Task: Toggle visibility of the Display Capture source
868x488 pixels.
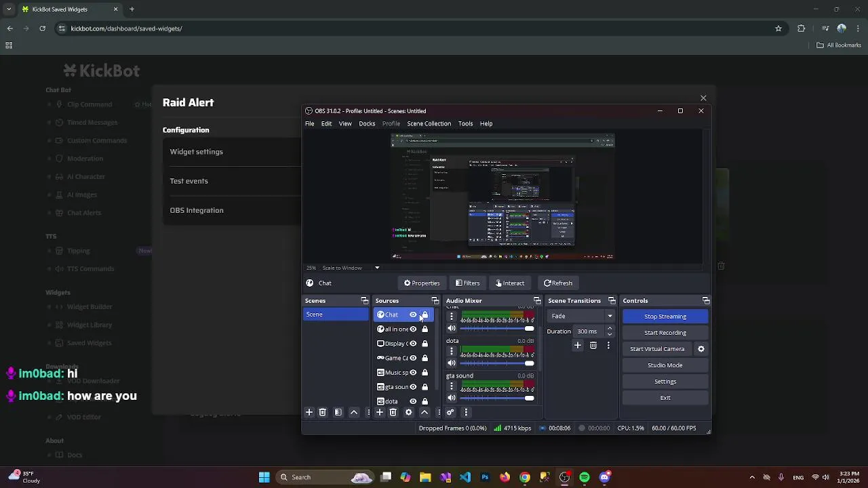Action: point(413,344)
